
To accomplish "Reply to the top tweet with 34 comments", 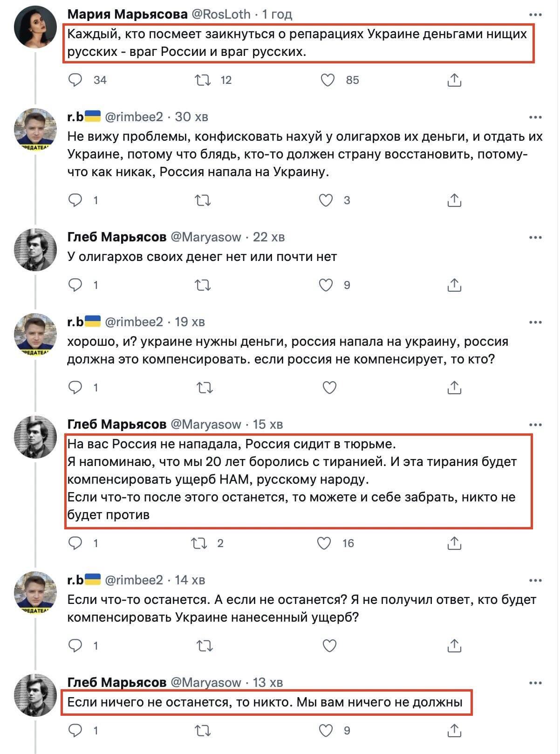I will point(75,80).
